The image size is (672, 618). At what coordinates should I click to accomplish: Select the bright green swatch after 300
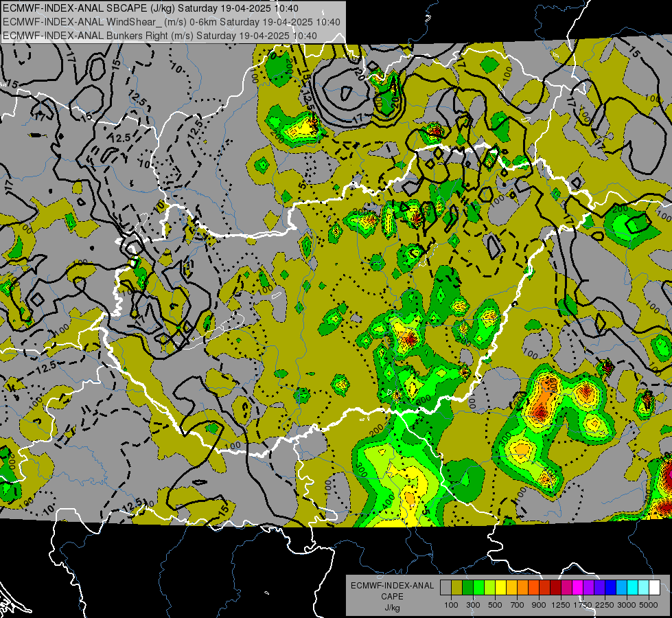click(478, 588)
